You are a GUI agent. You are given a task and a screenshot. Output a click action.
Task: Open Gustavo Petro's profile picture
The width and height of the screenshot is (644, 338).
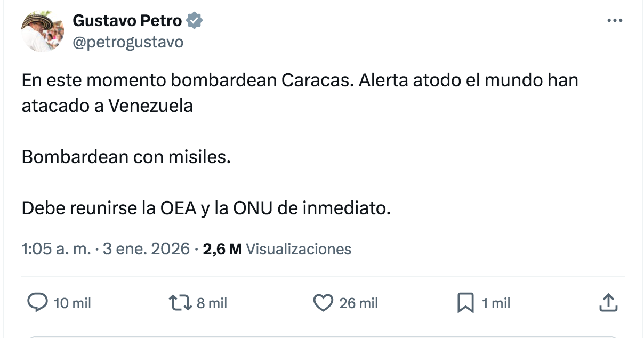(x=42, y=31)
